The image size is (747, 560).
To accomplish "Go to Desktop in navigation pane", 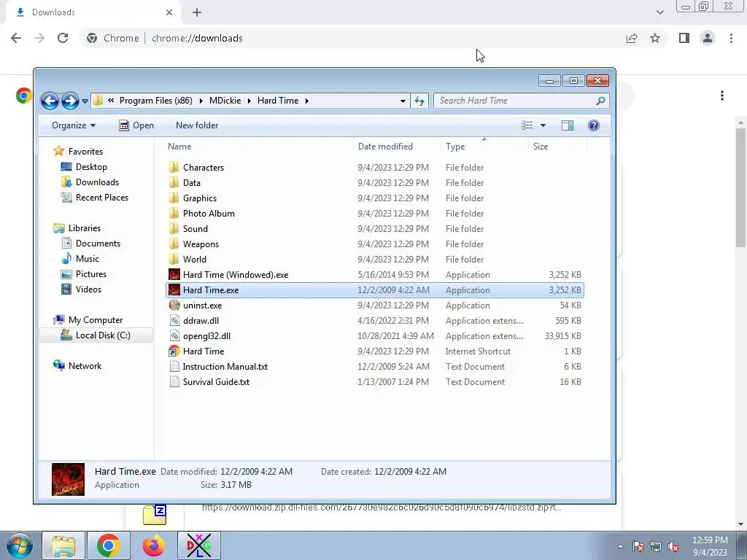I will click(x=84, y=167).
